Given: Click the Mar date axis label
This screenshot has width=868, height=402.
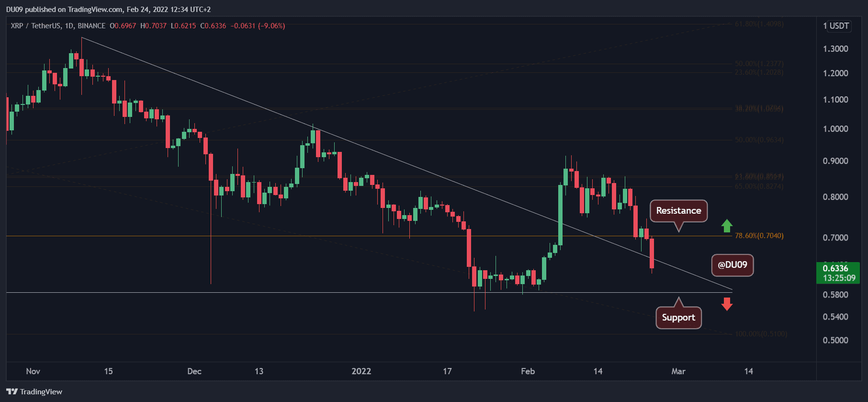Looking at the screenshot, I should pyautogui.click(x=678, y=371).
